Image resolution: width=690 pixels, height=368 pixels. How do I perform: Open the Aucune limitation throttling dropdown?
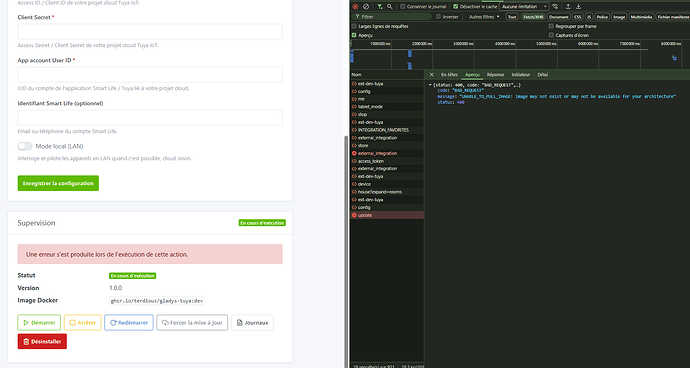coord(525,7)
